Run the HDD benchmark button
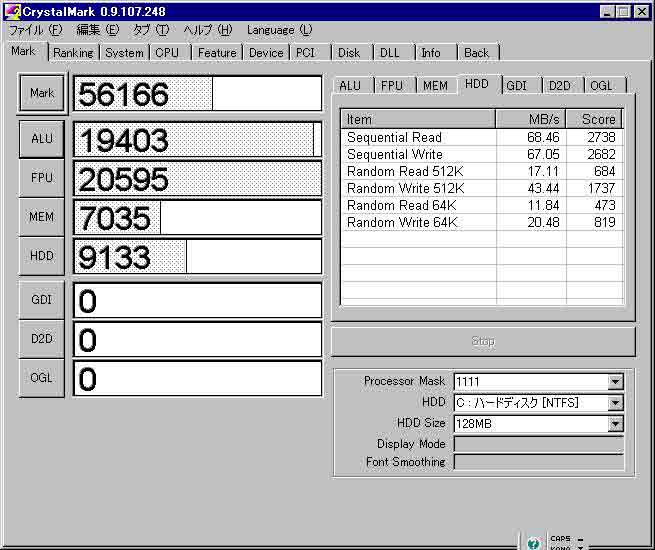This screenshot has height=550, width=655. pyautogui.click(x=42, y=256)
